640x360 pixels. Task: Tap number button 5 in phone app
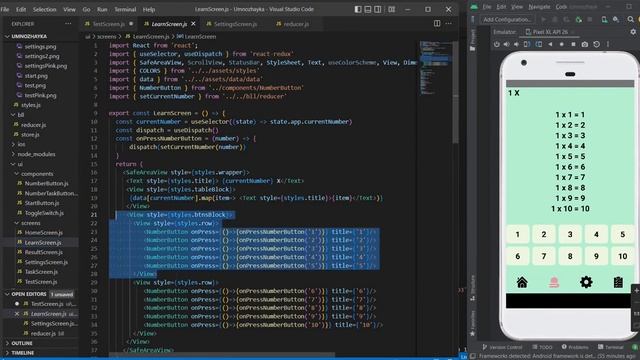coord(622,234)
